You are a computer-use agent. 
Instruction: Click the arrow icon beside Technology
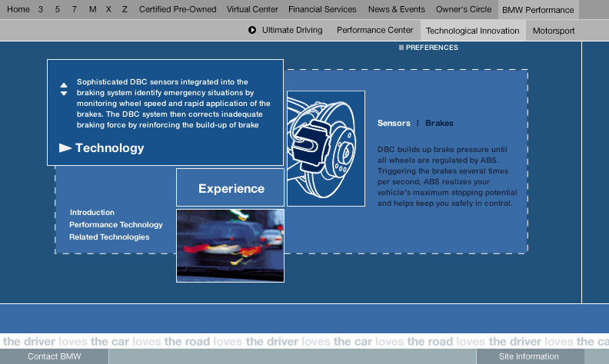tap(65, 148)
